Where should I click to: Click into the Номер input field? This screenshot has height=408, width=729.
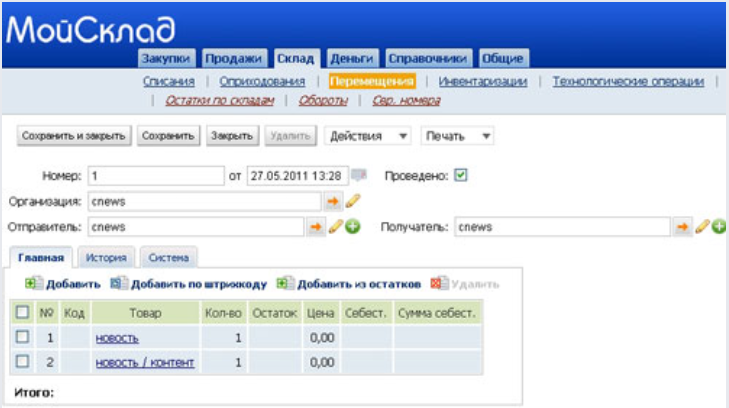pos(156,176)
